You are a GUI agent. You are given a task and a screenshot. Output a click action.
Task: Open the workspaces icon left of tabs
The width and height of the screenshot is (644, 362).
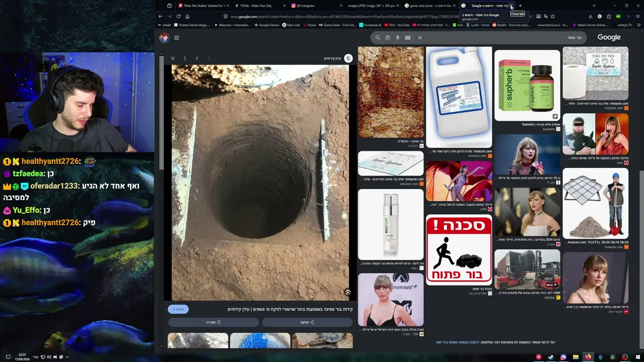click(x=170, y=6)
